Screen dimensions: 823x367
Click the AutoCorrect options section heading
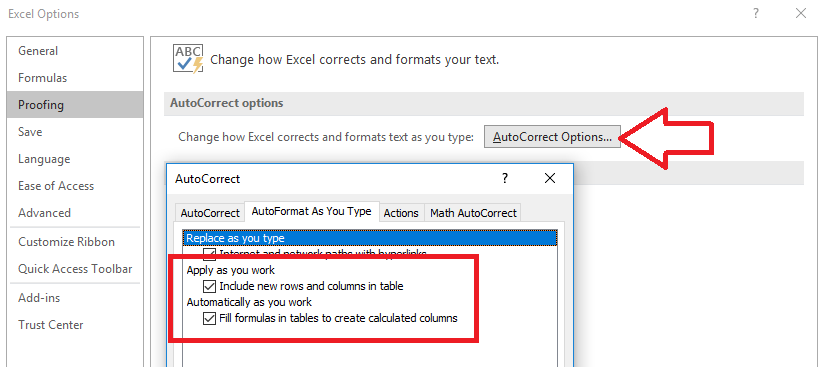pos(227,103)
